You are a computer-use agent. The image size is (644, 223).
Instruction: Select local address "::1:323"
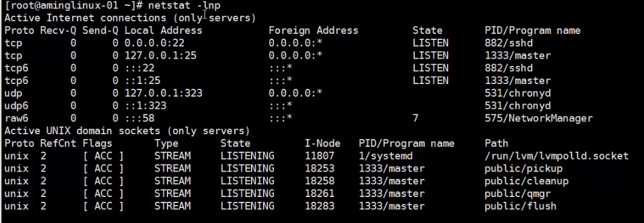pos(145,106)
